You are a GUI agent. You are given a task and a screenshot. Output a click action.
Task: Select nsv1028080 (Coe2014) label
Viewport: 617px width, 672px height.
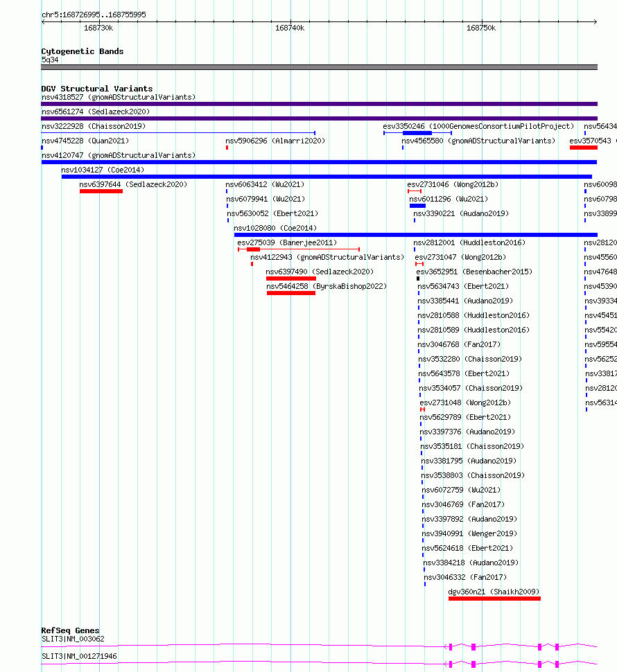pyautogui.click(x=275, y=229)
